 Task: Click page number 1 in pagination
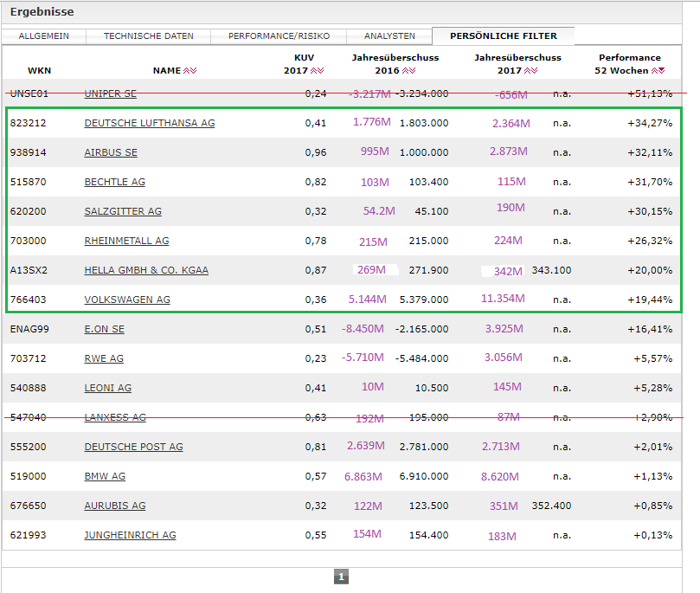click(341, 577)
